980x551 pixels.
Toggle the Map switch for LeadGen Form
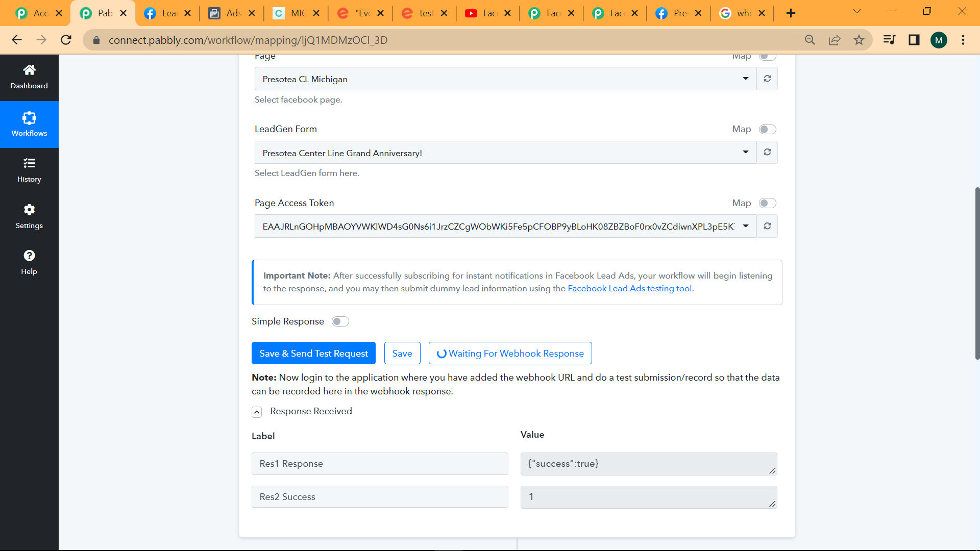click(767, 129)
